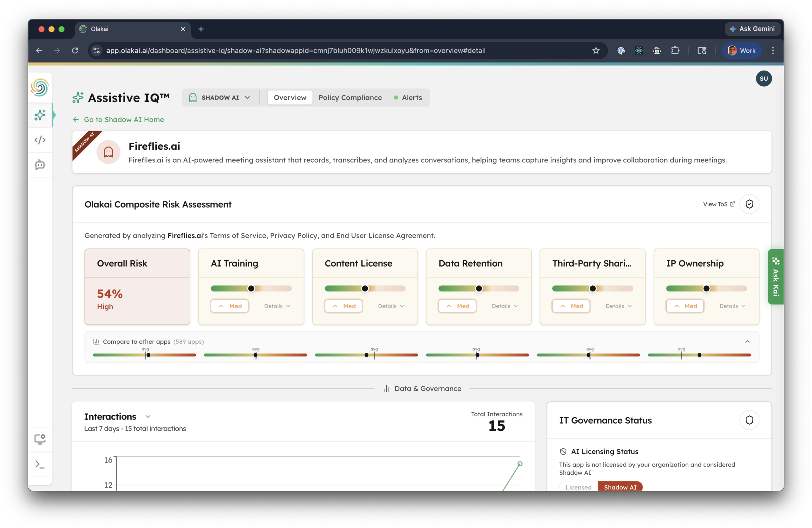Open the code (</>) panel in sidebar

(40, 140)
